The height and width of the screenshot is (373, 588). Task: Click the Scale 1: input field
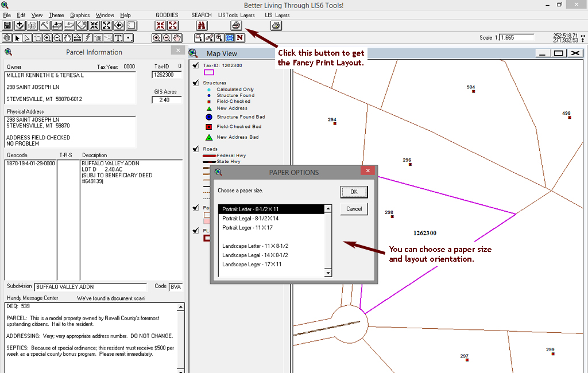[x=517, y=37]
